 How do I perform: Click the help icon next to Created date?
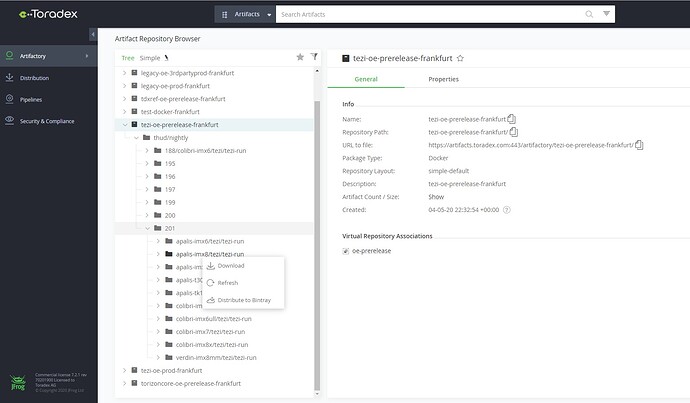tap(506, 210)
